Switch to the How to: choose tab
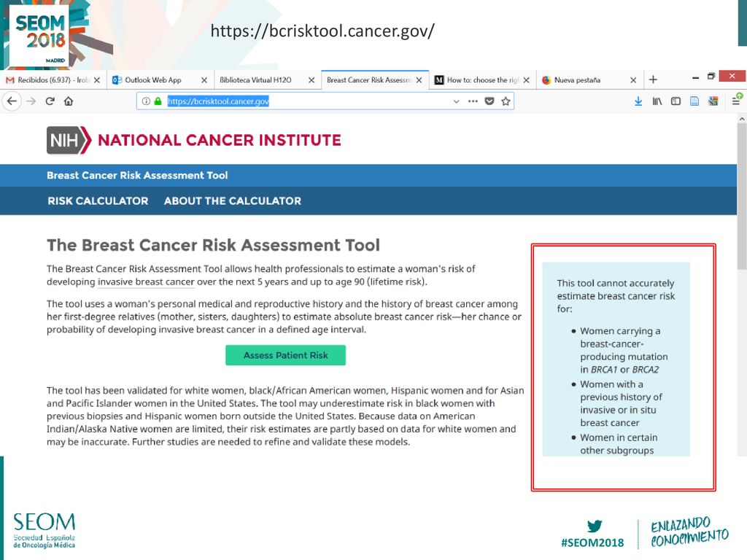Image resolution: width=747 pixels, height=560 pixels. (482, 80)
